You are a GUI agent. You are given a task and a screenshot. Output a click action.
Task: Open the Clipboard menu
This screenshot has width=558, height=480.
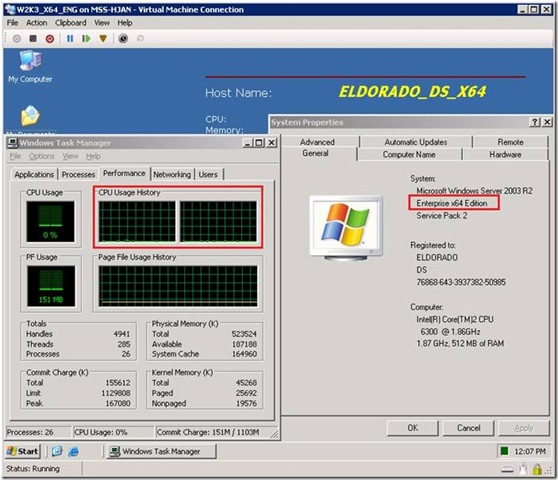pyautogui.click(x=70, y=23)
